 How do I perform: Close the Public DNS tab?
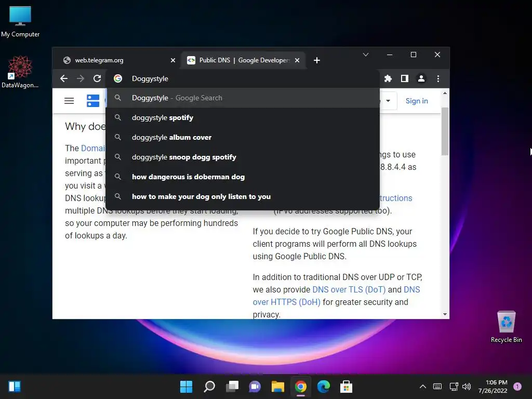[297, 60]
